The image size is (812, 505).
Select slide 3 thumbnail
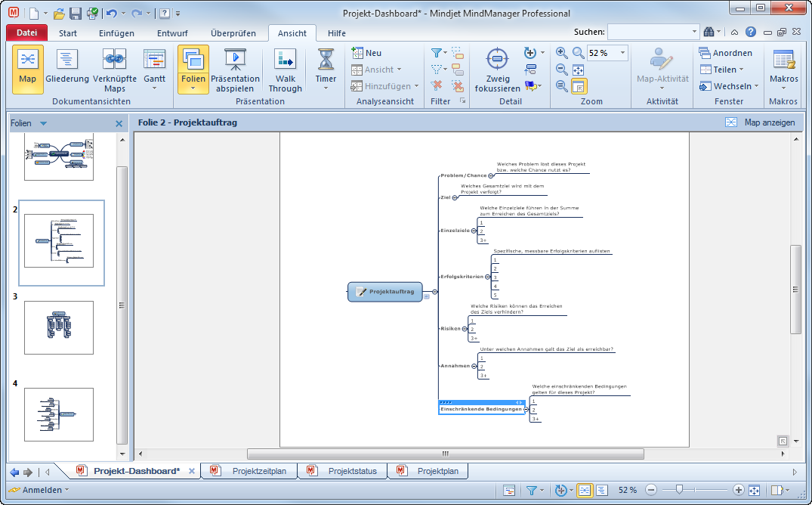[59, 327]
